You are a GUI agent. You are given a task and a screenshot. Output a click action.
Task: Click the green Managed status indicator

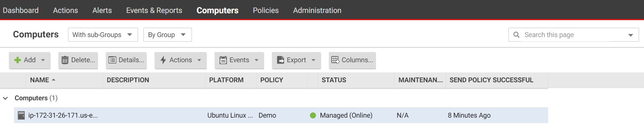(x=313, y=115)
